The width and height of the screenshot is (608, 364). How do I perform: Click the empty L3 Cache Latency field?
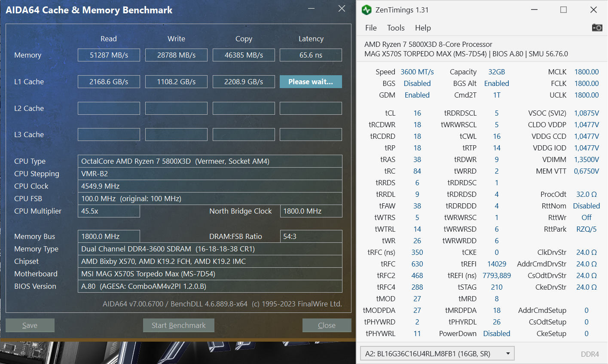[x=311, y=135]
